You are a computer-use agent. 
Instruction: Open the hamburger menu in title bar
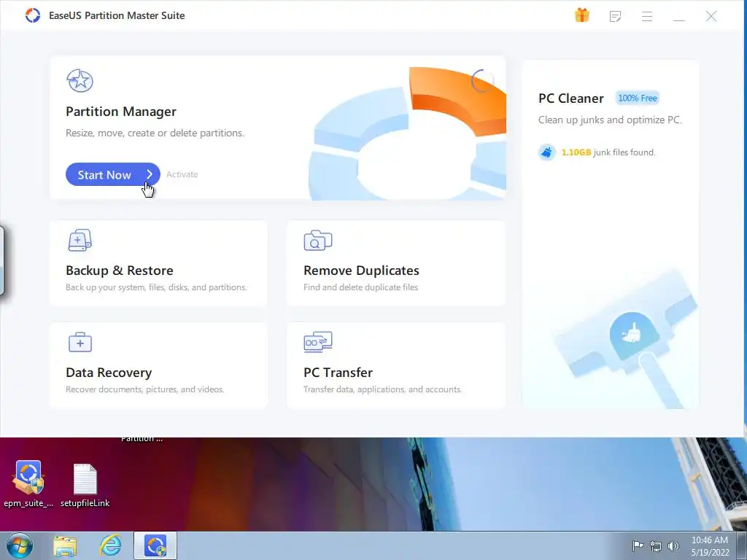(647, 16)
